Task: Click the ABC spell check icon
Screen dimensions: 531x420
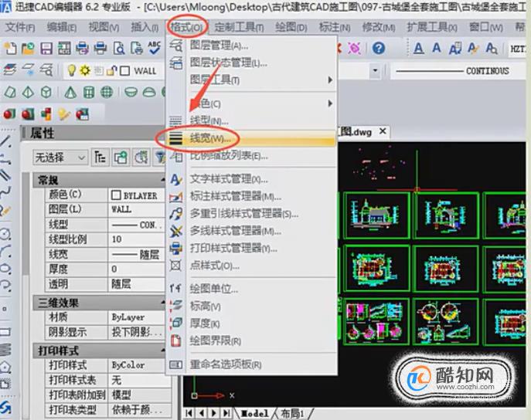Action: pos(155,48)
